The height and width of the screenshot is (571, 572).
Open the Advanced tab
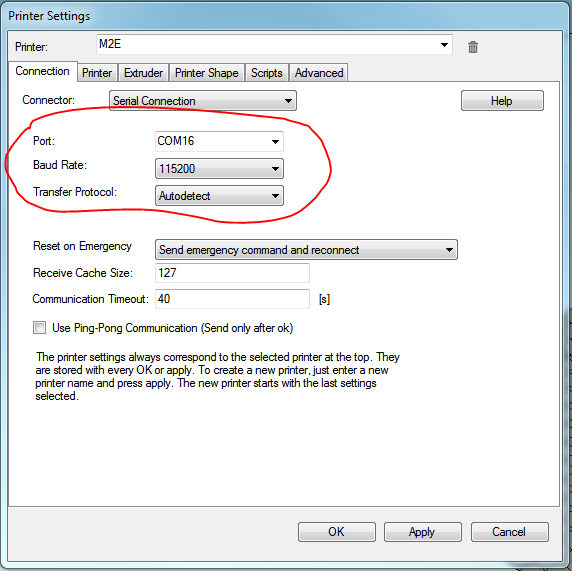(x=319, y=73)
